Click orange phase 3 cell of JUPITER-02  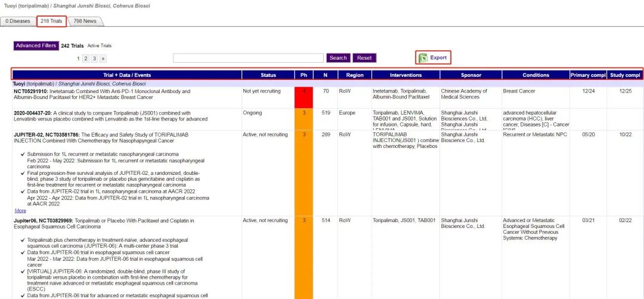point(304,172)
